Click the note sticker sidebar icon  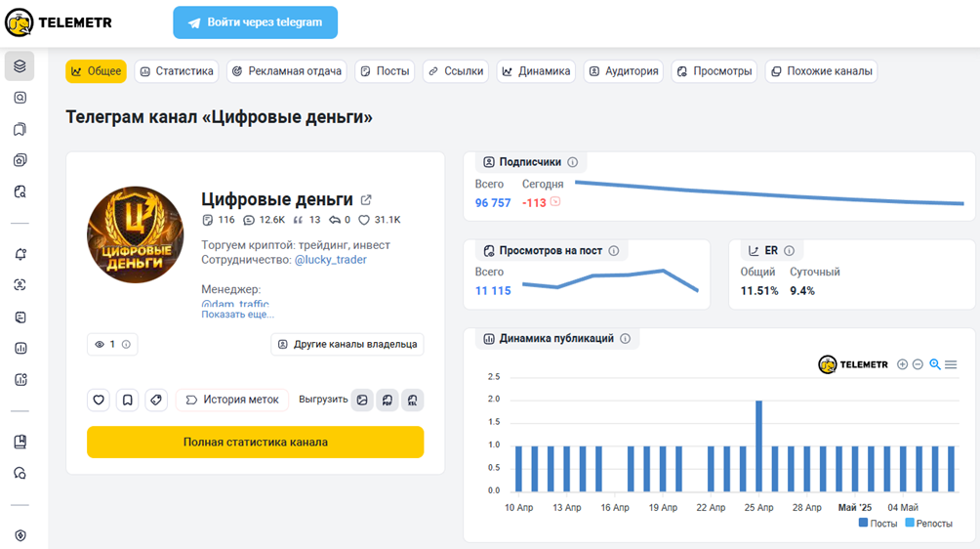click(x=20, y=317)
